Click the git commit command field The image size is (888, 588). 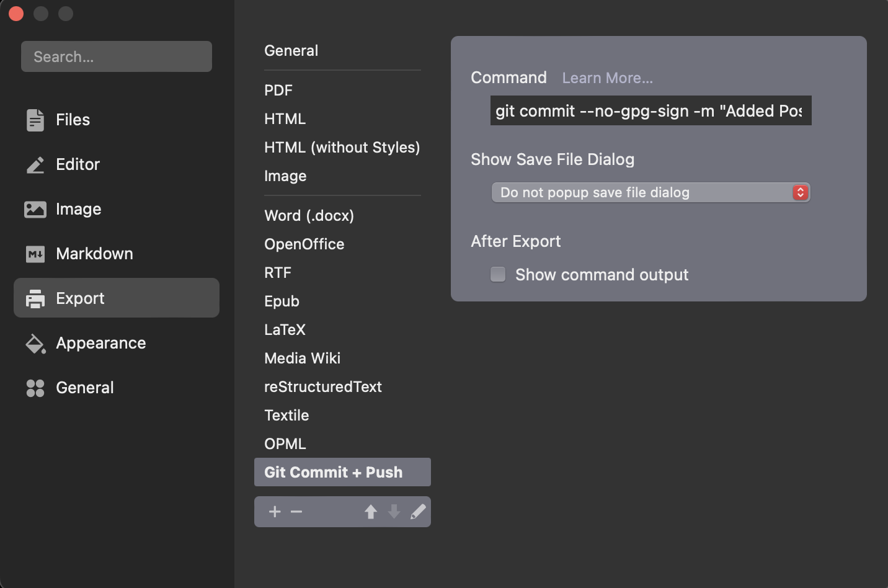click(x=650, y=111)
